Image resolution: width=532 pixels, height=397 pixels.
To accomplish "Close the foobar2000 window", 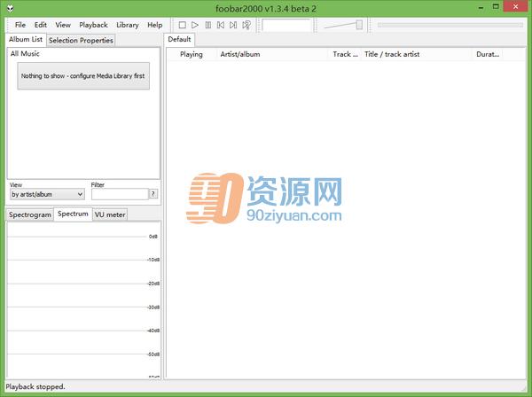I will point(516,7).
